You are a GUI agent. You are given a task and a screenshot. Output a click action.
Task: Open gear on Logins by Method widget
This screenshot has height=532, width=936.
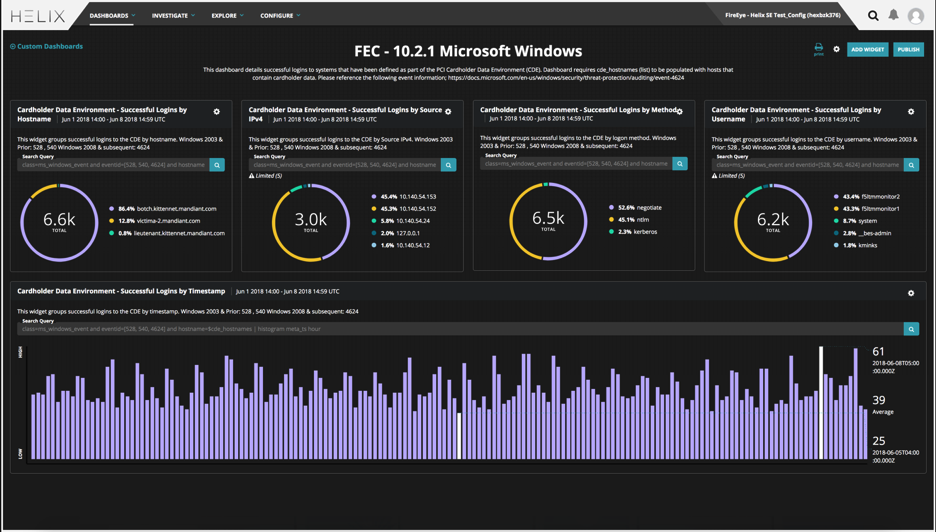pyautogui.click(x=679, y=112)
